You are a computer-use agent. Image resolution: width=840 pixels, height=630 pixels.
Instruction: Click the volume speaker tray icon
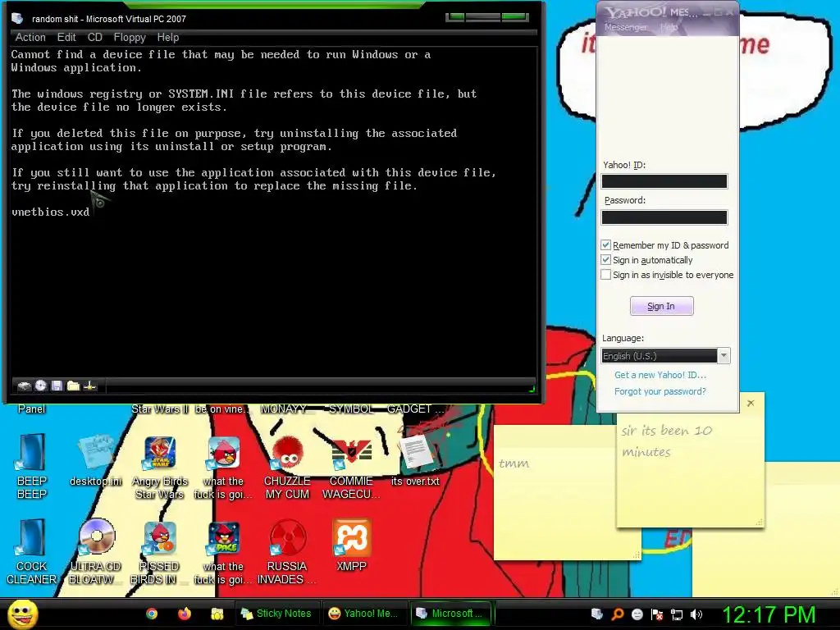tap(696, 614)
